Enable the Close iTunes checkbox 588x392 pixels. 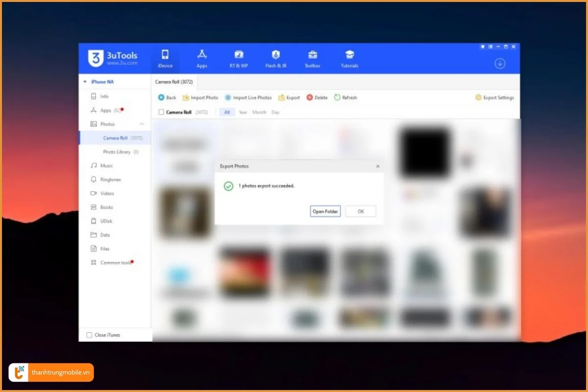(89, 335)
